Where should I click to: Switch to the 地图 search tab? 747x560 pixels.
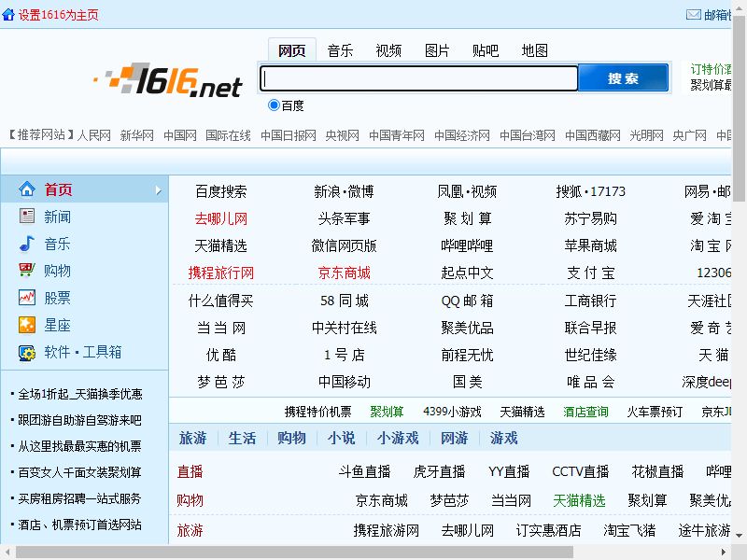coord(534,50)
